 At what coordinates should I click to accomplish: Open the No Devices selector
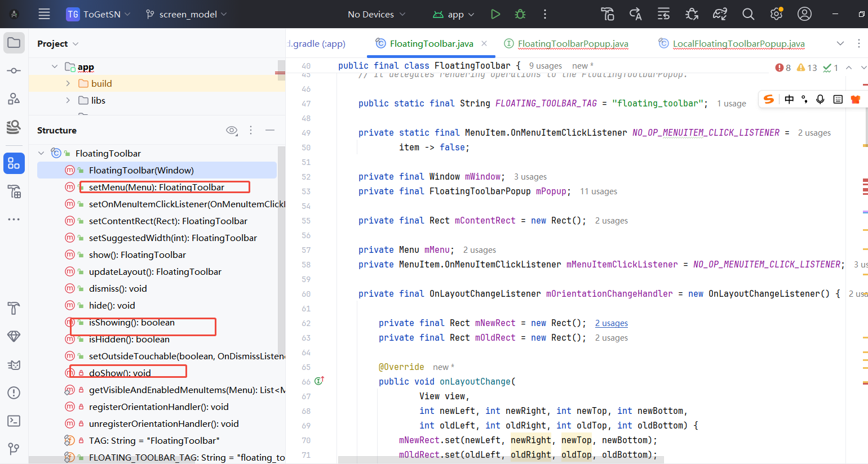pos(377,14)
